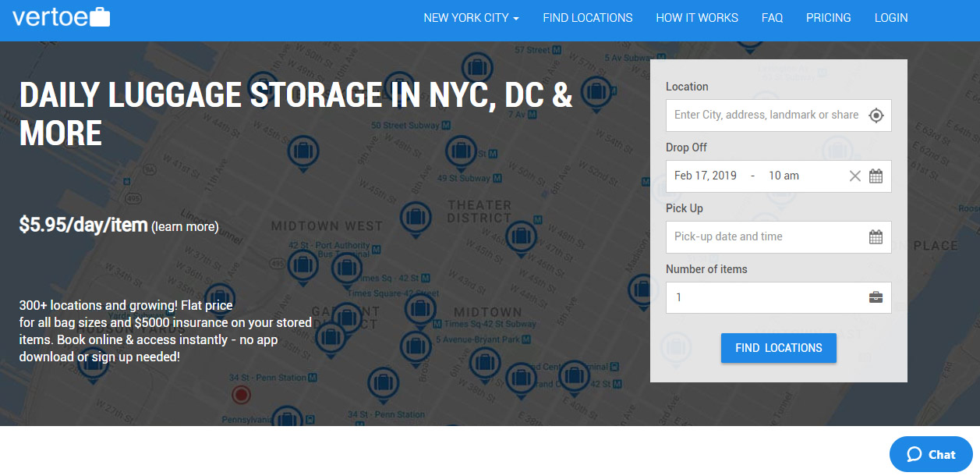Click the Vertoe logo
980x476 pixels.
61,16
